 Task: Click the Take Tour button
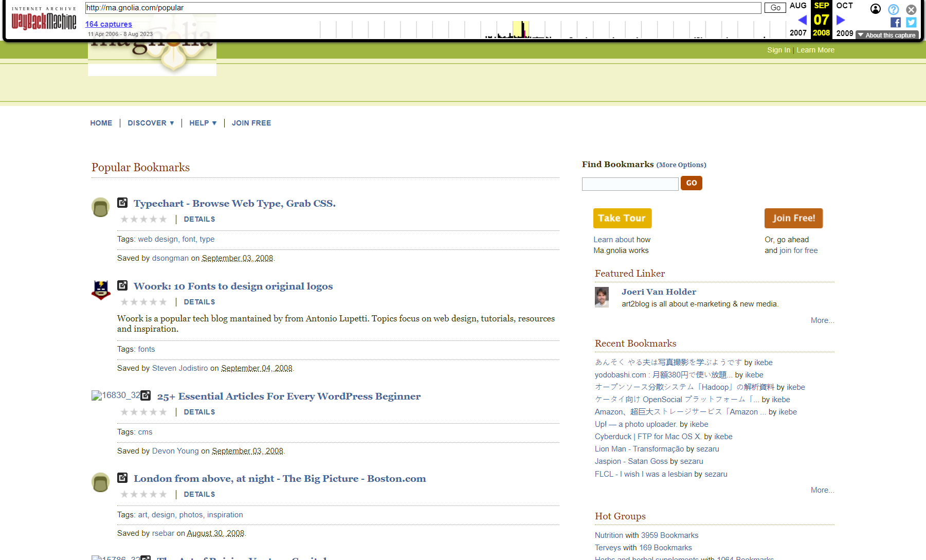[x=622, y=218]
